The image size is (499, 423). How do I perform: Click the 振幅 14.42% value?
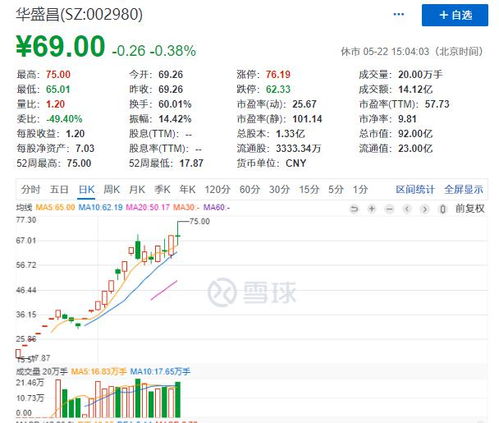click(x=175, y=119)
